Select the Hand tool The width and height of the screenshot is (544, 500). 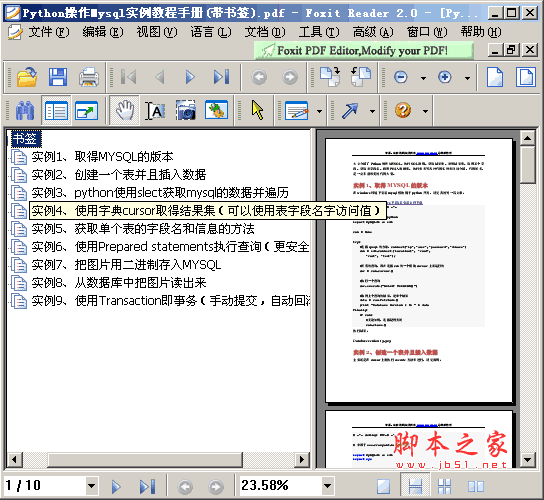pyautogui.click(x=125, y=111)
